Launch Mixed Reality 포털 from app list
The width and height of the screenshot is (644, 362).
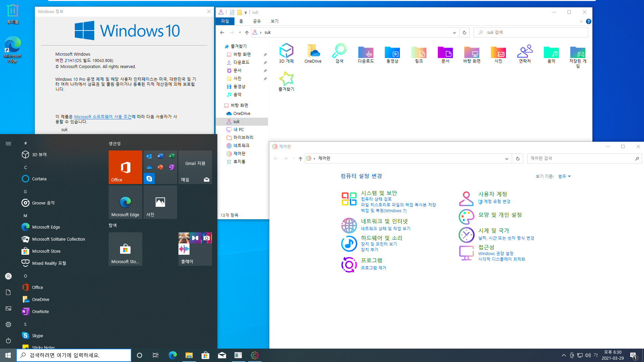(x=44, y=263)
